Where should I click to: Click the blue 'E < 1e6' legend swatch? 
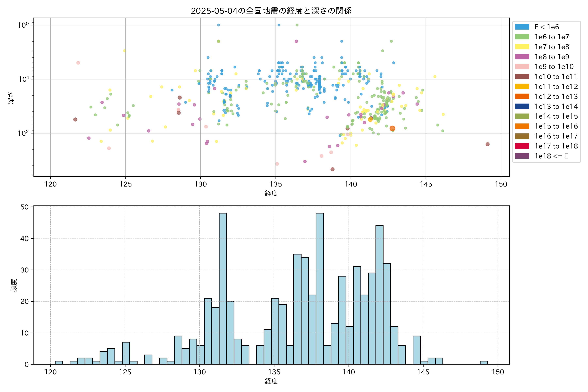tap(522, 27)
